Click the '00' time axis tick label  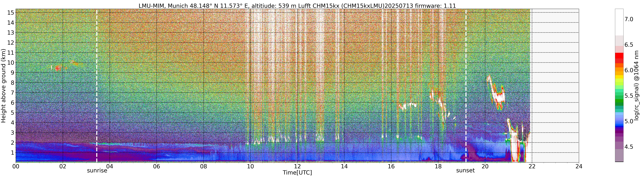(16, 166)
